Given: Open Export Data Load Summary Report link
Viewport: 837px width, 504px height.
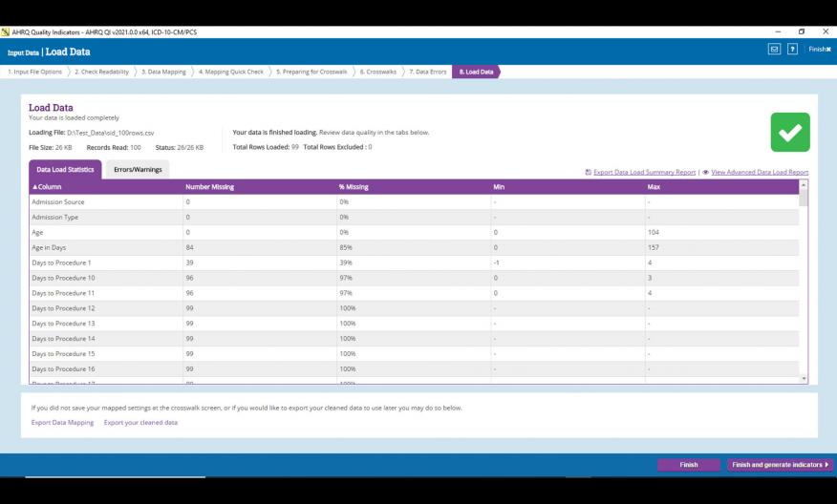Looking at the screenshot, I should [644, 172].
